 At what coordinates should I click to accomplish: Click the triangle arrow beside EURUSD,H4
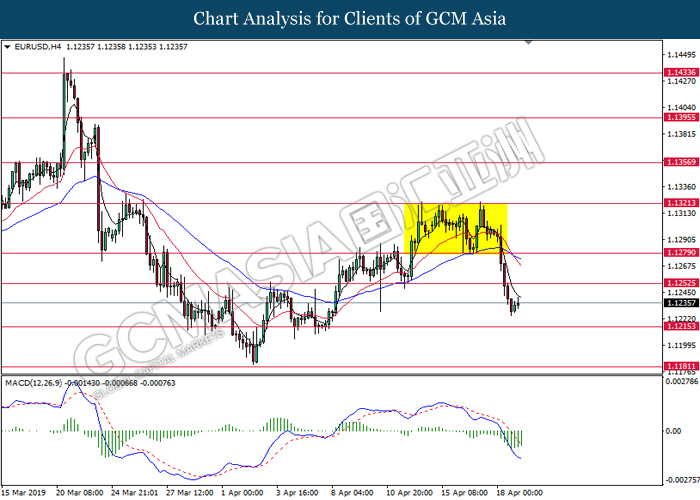[x=7, y=47]
